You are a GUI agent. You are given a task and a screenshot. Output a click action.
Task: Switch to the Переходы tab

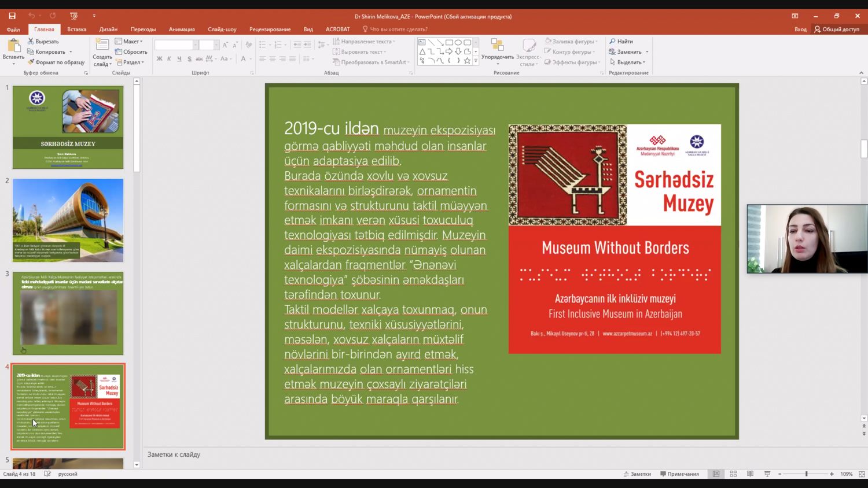[x=143, y=29]
